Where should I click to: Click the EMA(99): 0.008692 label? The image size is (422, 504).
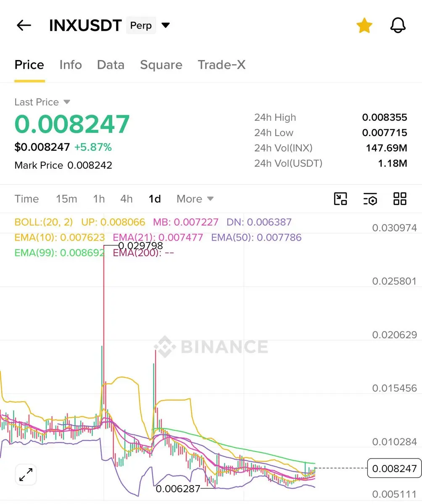pos(60,253)
